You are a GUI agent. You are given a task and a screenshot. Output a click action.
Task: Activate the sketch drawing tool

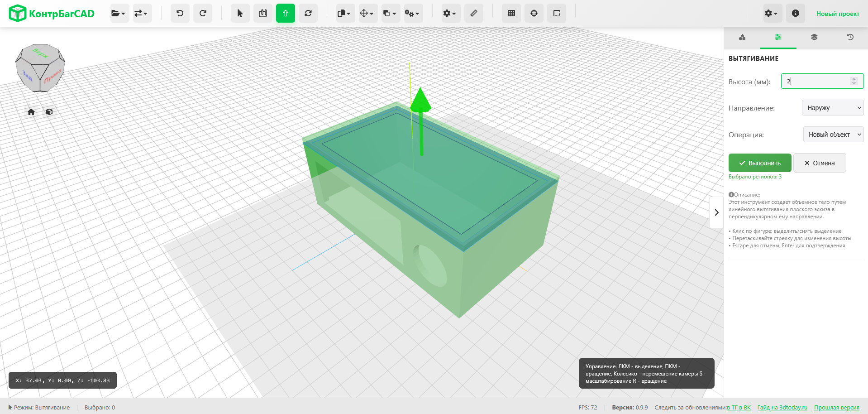(263, 13)
